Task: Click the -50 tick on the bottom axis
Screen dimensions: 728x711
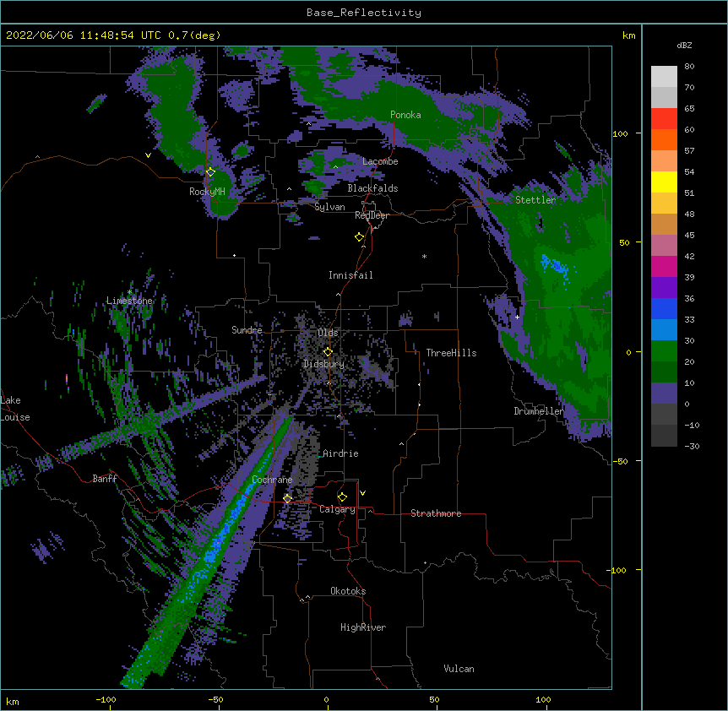Action: (215, 699)
